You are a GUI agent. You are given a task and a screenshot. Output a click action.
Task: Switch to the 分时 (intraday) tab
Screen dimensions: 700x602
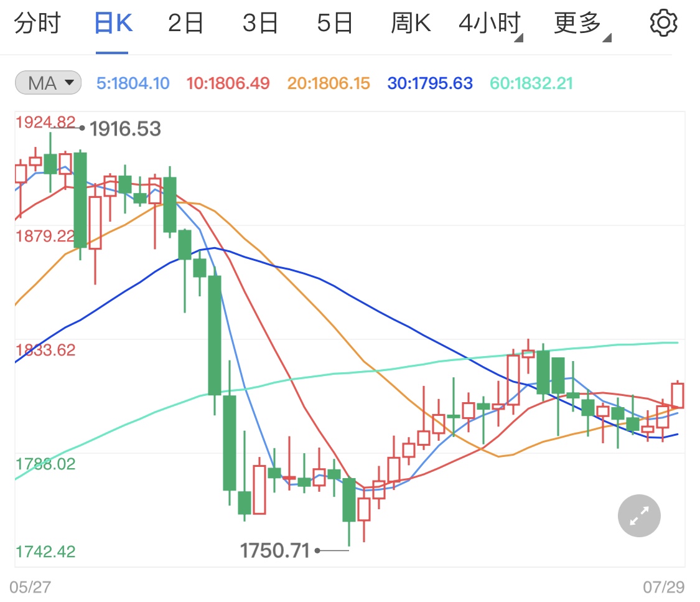tap(39, 22)
